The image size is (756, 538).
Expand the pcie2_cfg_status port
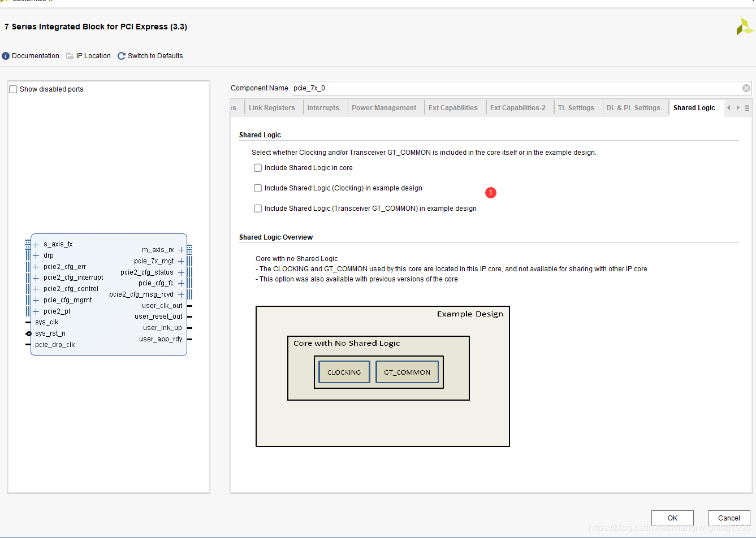pos(181,272)
